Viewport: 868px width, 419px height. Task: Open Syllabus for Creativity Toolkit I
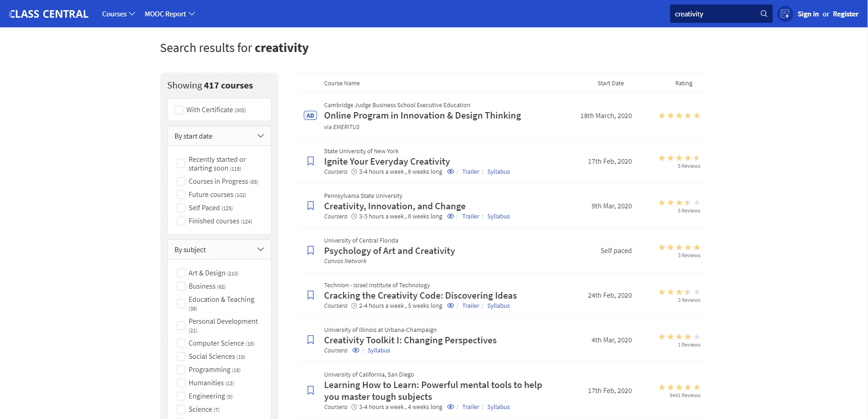tap(379, 351)
